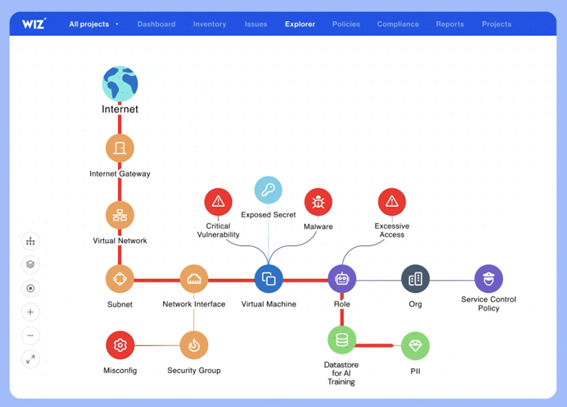Zoom in with the plus button
567x407 pixels.
(x=30, y=312)
